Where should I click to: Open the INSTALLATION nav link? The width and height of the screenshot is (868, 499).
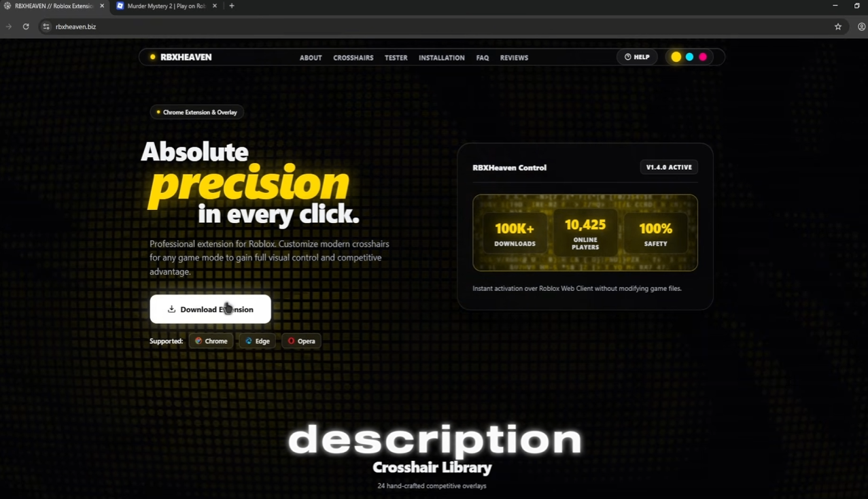click(x=442, y=58)
